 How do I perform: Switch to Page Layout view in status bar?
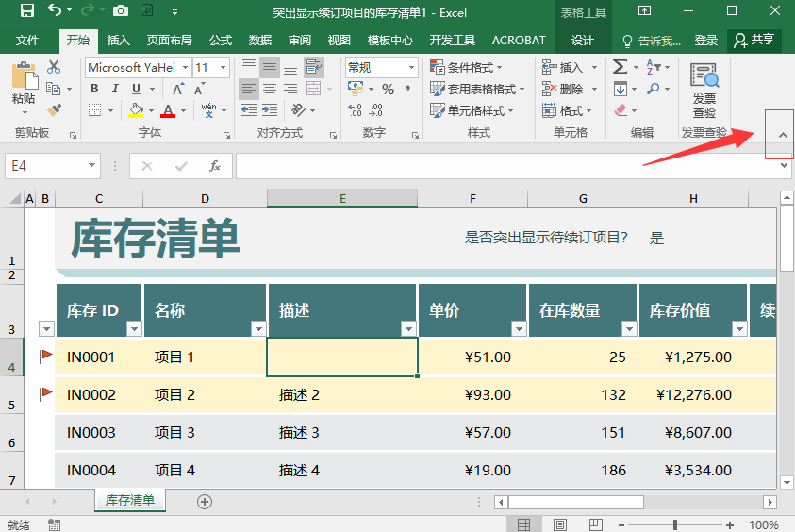tap(560, 524)
